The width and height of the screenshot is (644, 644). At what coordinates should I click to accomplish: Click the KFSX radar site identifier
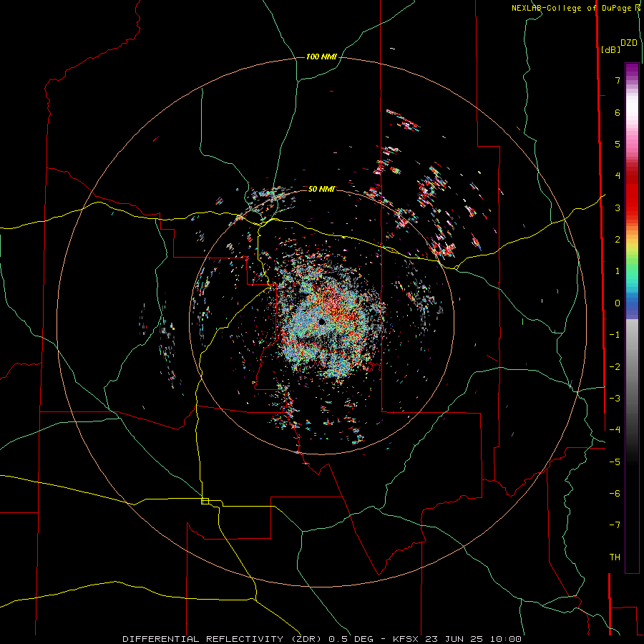pos(406,639)
